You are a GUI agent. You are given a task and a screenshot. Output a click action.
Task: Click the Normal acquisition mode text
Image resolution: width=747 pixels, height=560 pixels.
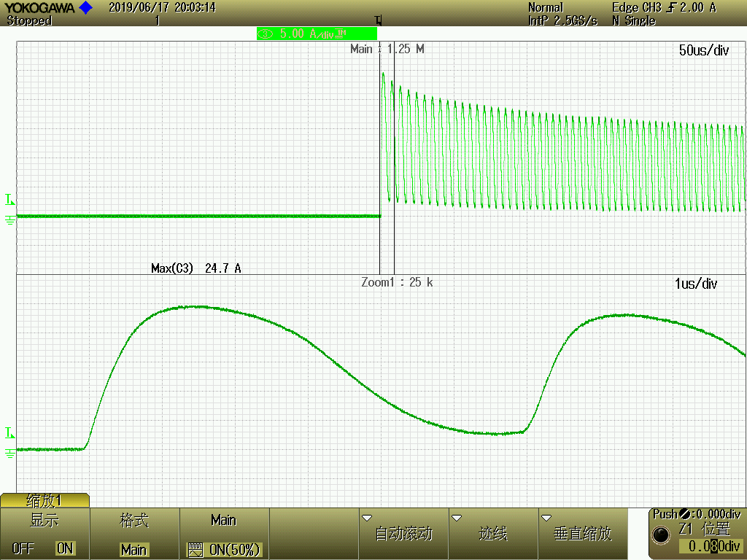point(546,7)
